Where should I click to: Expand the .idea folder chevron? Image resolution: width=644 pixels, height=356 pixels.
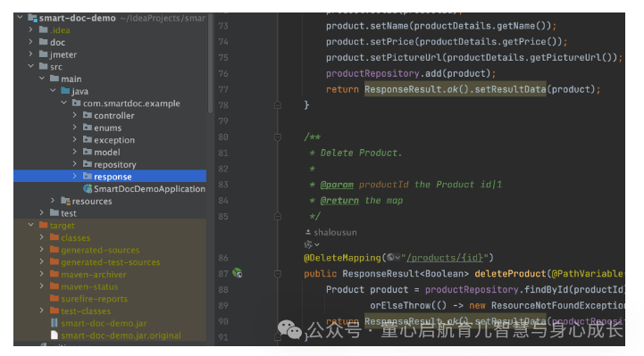[30, 29]
